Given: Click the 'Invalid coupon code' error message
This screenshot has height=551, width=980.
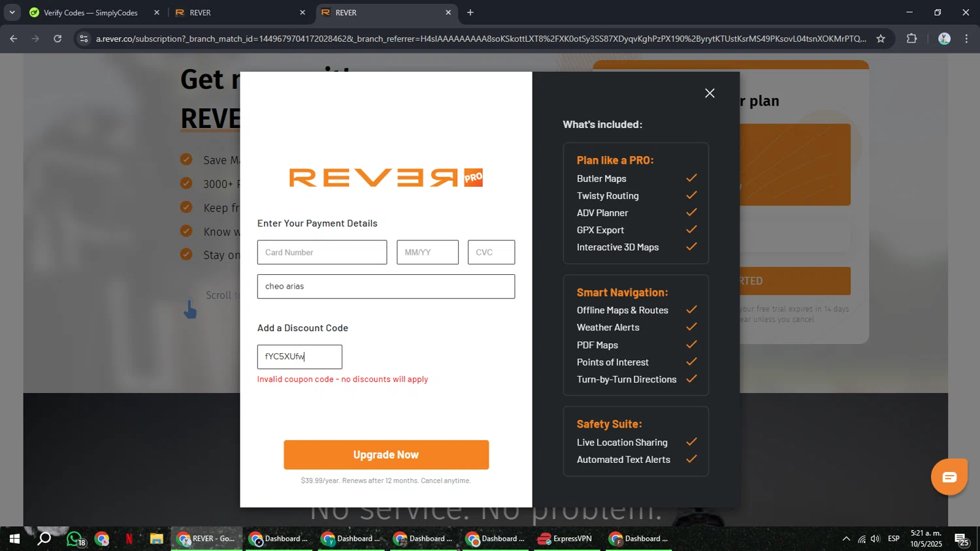Looking at the screenshot, I should click(x=342, y=379).
